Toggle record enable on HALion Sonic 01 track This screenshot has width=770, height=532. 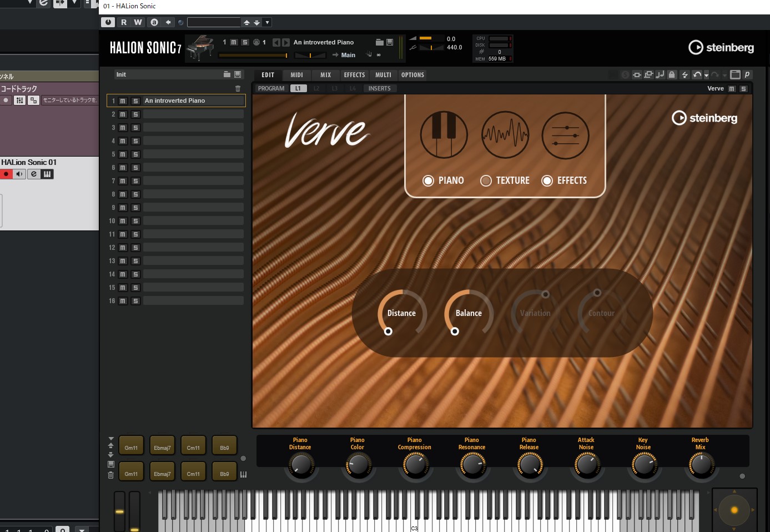tap(6, 174)
